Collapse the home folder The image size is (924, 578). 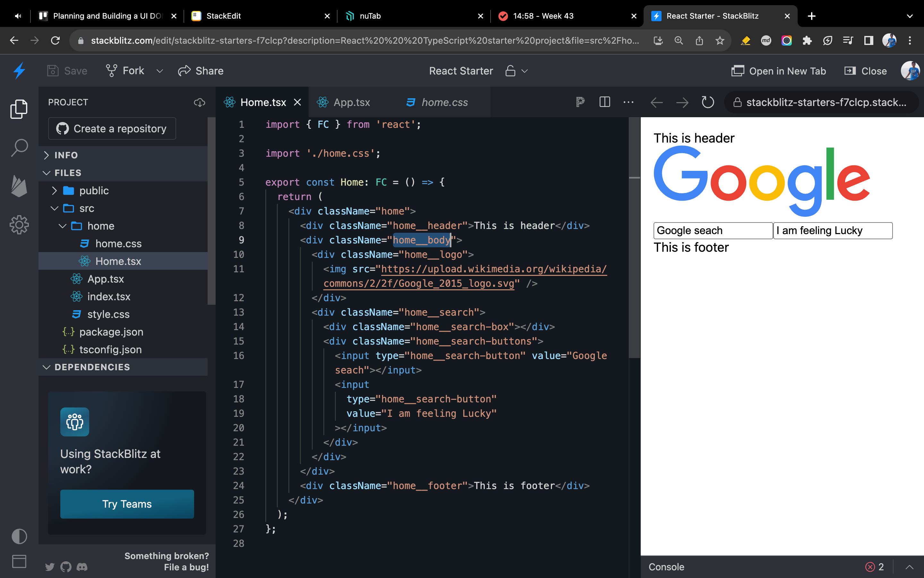(x=123, y=226)
